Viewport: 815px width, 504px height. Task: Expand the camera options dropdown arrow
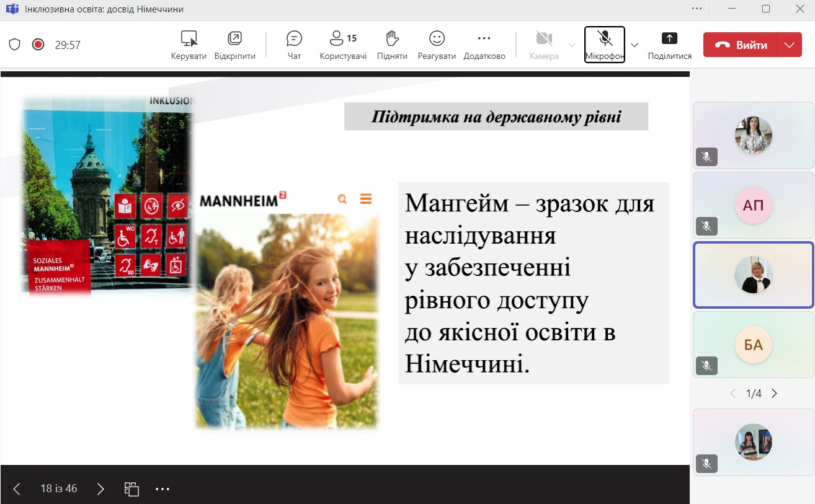pos(571,45)
